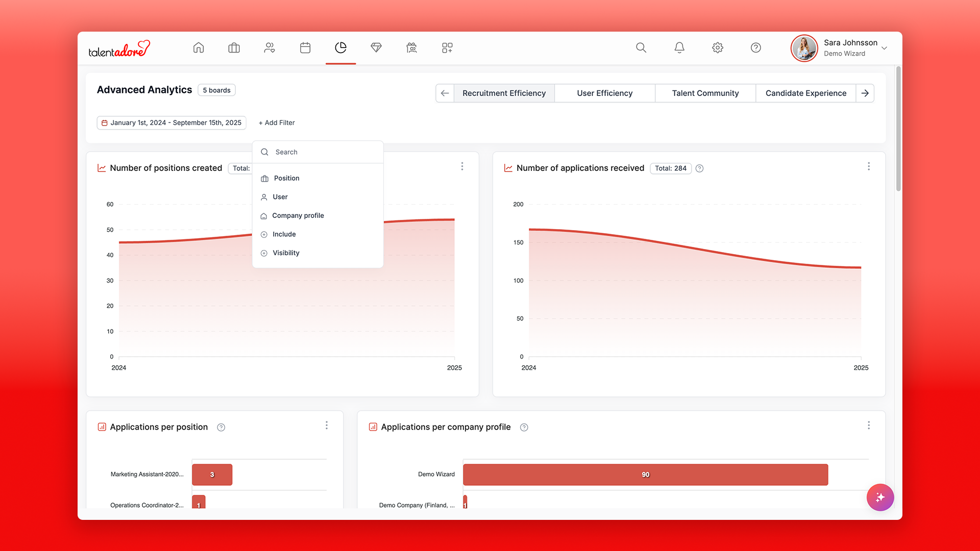Image resolution: width=980 pixels, height=551 pixels.
Task: Open the calendar icon in navbar
Action: pyautogui.click(x=305, y=47)
